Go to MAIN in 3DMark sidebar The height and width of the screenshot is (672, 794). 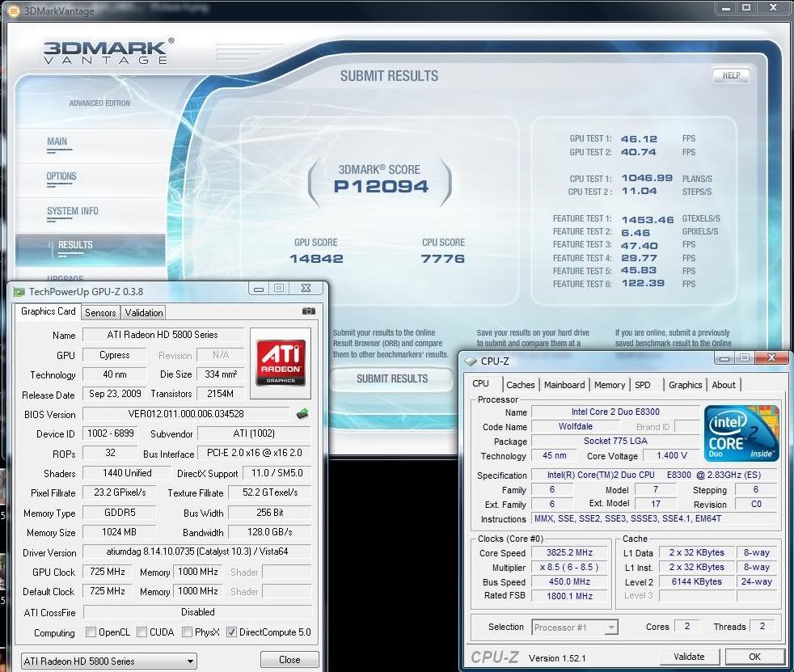pos(57,142)
